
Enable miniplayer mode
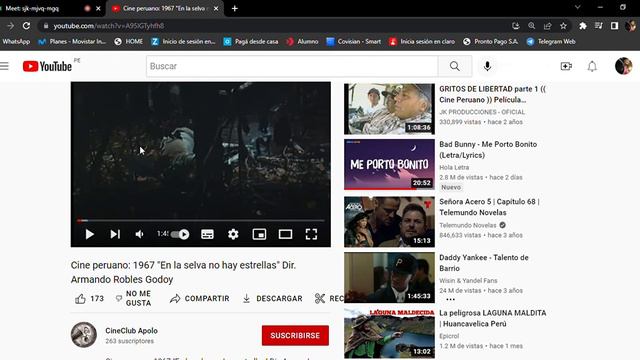(x=259, y=234)
